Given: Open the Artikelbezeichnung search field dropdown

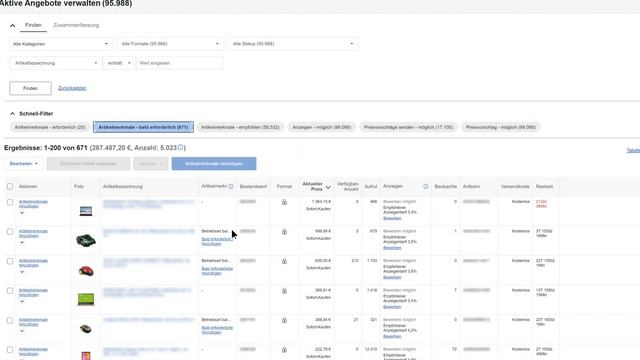Looking at the screenshot, I should pyautogui.click(x=55, y=63).
